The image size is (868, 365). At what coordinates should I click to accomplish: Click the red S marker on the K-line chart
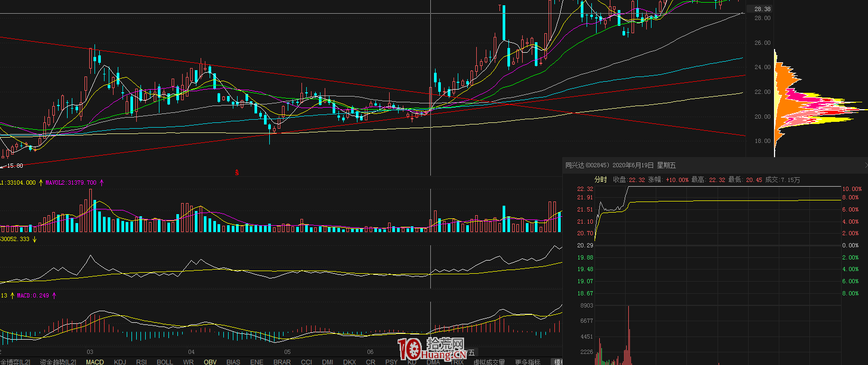(237, 172)
